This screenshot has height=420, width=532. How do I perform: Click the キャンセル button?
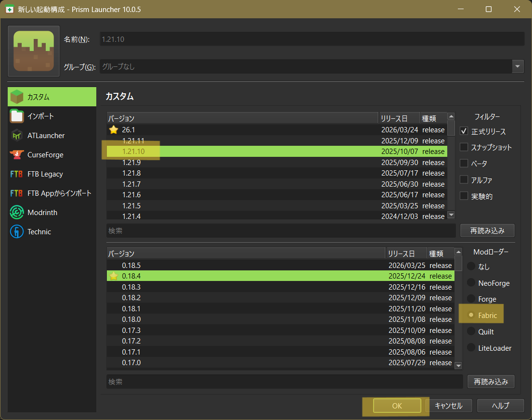(x=448, y=406)
